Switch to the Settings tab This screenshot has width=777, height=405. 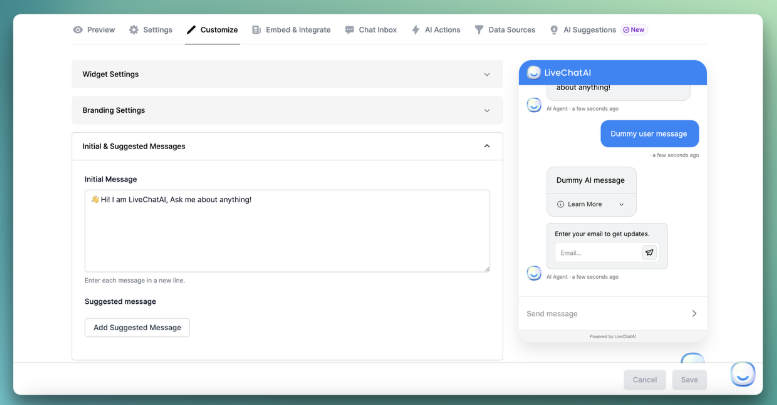(151, 30)
